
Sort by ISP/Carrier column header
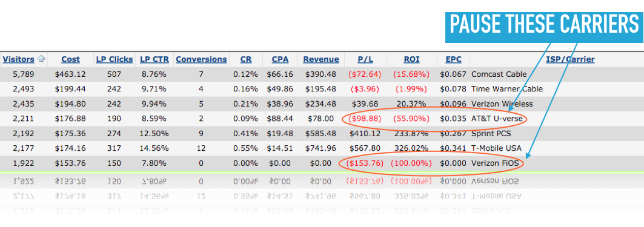(570, 59)
